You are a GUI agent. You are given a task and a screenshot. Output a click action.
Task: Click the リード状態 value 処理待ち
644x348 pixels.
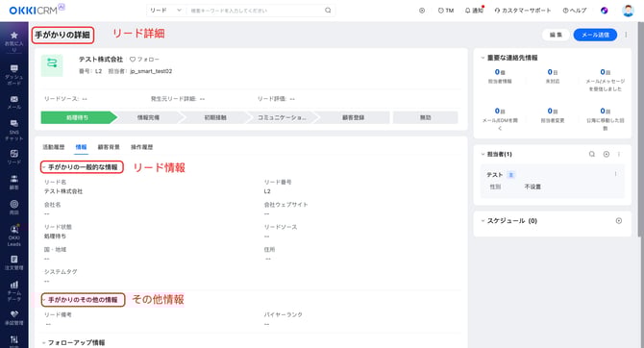pos(55,236)
